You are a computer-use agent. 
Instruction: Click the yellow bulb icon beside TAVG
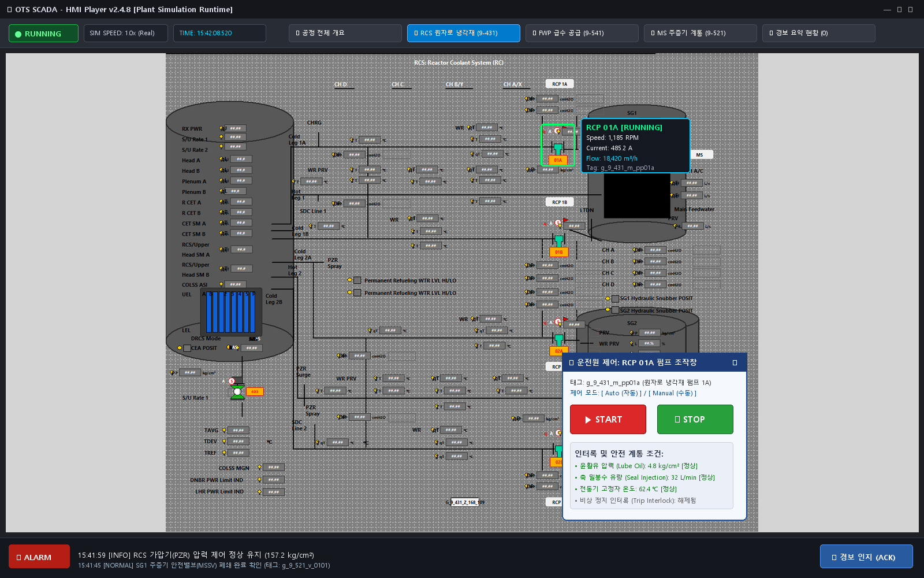[224, 430]
